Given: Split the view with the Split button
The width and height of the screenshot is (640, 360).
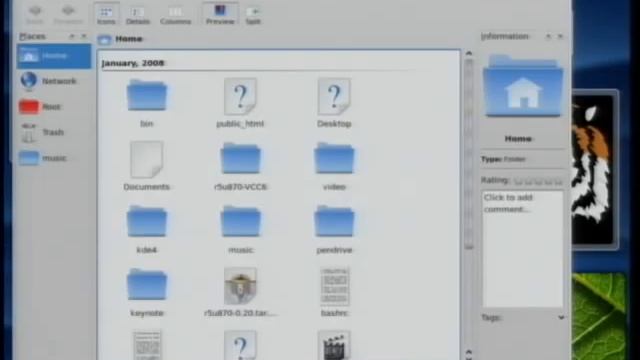Looking at the screenshot, I should 253,15.
